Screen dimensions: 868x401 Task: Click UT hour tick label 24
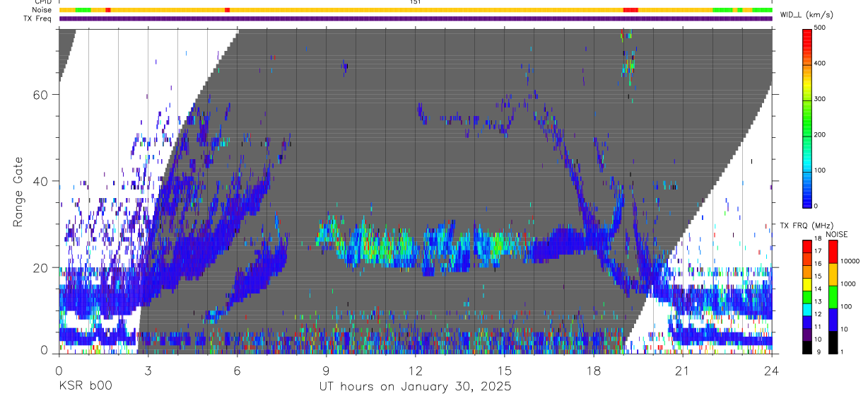[771, 370]
